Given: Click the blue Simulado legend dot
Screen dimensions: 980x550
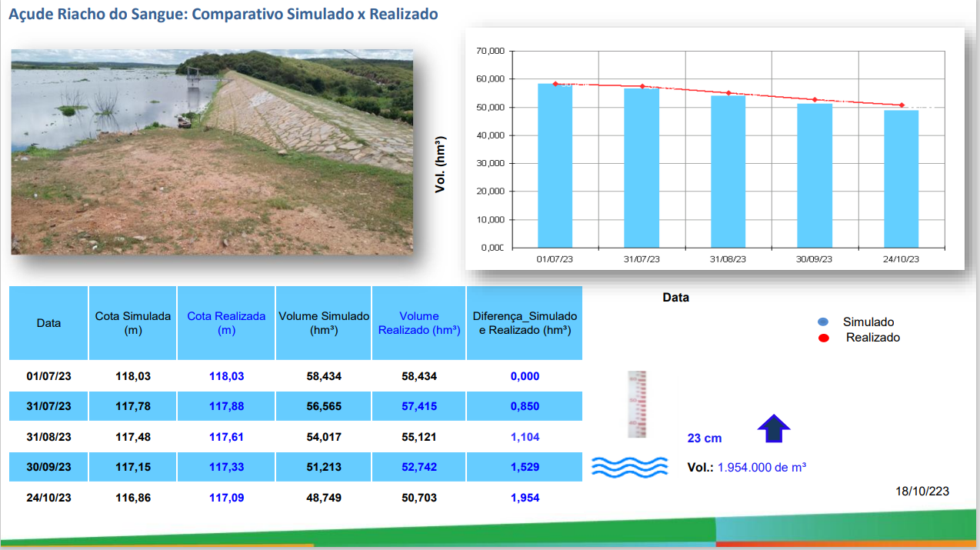Looking at the screenshot, I should click(823, 322).
